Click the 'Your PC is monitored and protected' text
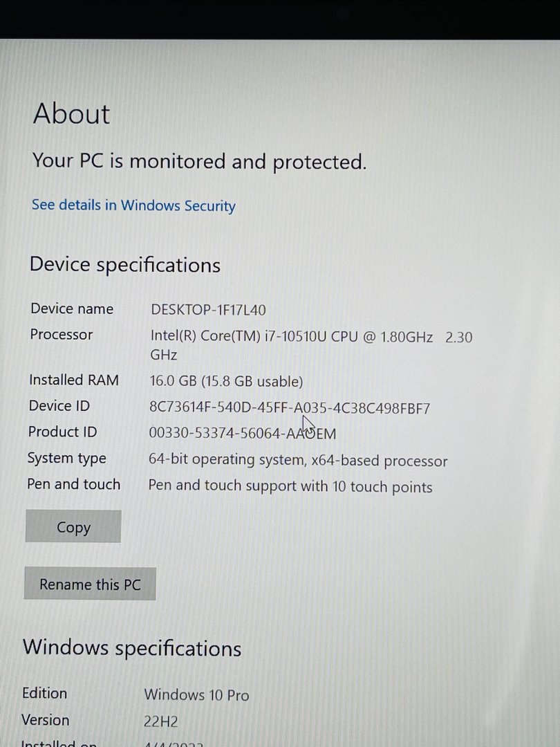The width and height of the screenshot is (560, 747). (x=199, y=161)
